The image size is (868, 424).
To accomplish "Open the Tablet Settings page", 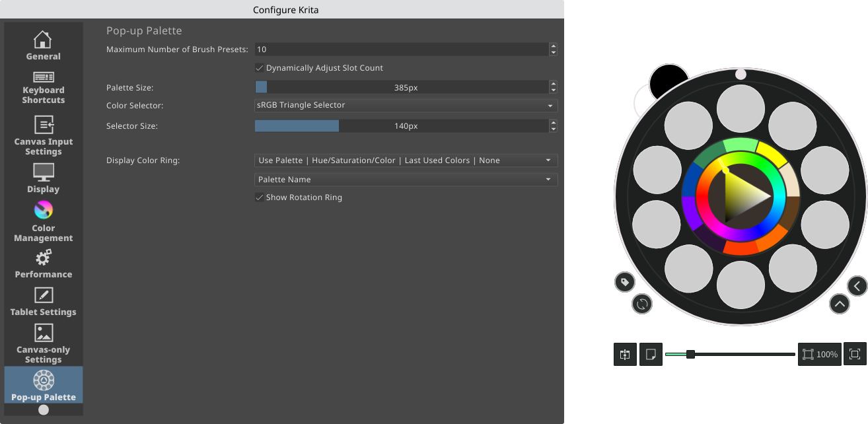I will pos(43,300).
